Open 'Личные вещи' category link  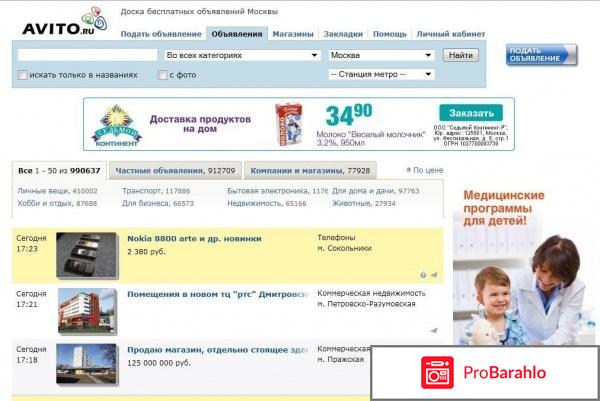pyautogui.click(x=57, y=191)
